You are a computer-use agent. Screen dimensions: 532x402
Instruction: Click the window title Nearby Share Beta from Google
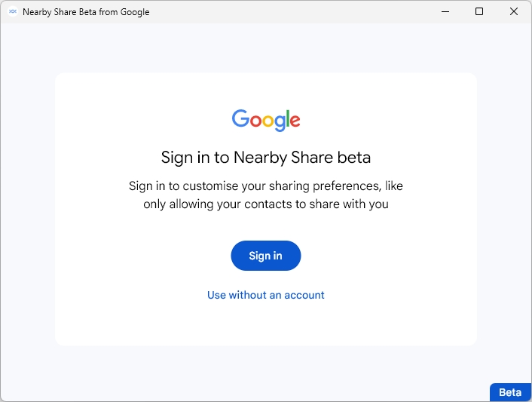(x=86, y=12)
